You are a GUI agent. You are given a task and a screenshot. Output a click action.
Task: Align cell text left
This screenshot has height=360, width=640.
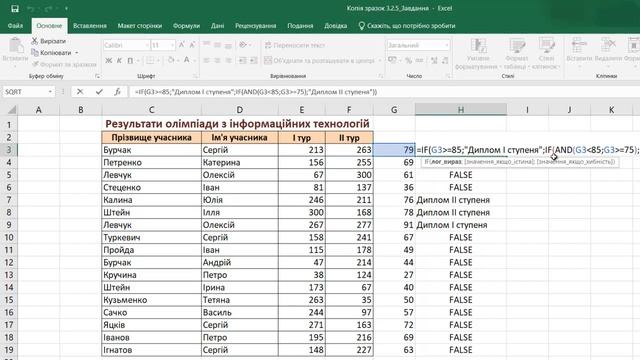(x=207, y=60)
